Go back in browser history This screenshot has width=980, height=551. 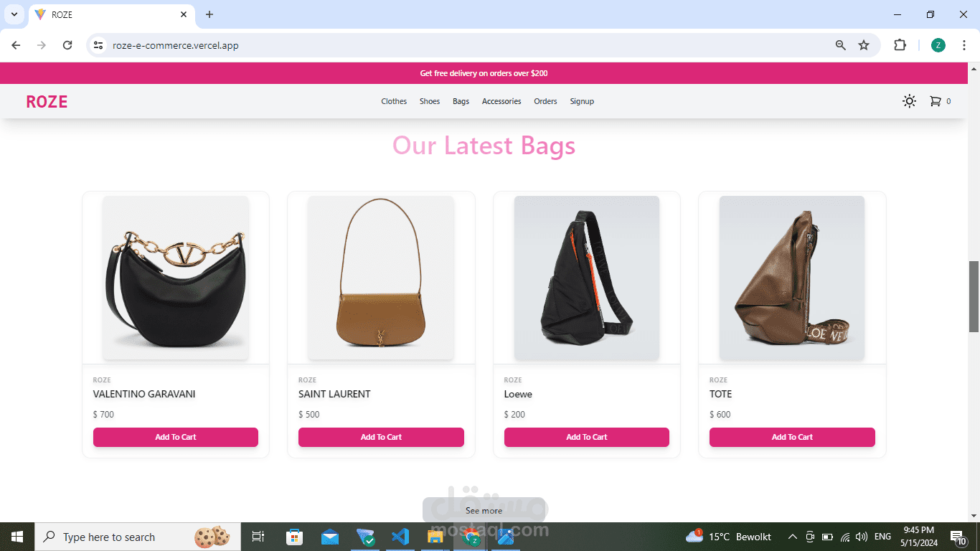[x=16, y=45]
